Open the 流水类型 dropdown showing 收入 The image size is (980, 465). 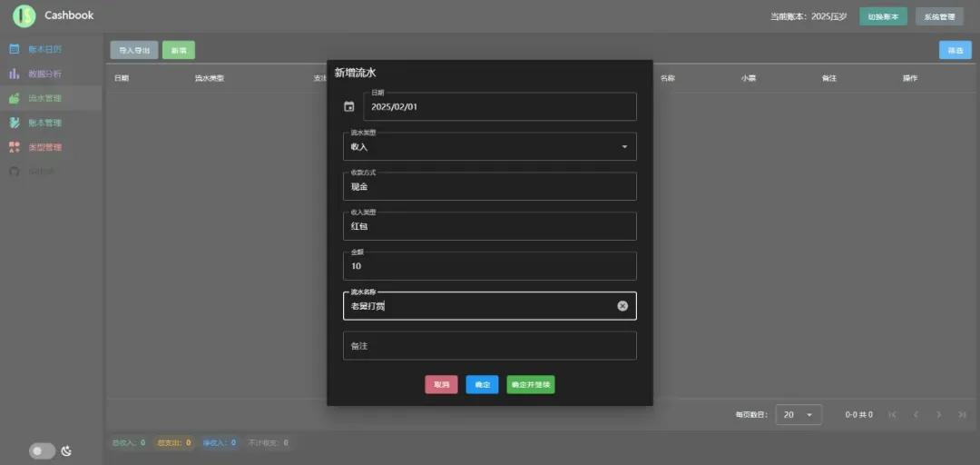(490, 146)
